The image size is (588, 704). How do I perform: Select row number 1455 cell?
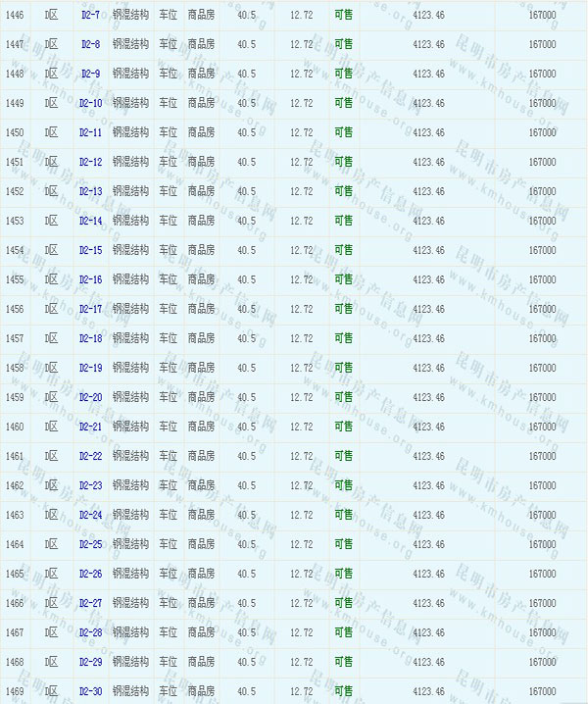(15, 280)
